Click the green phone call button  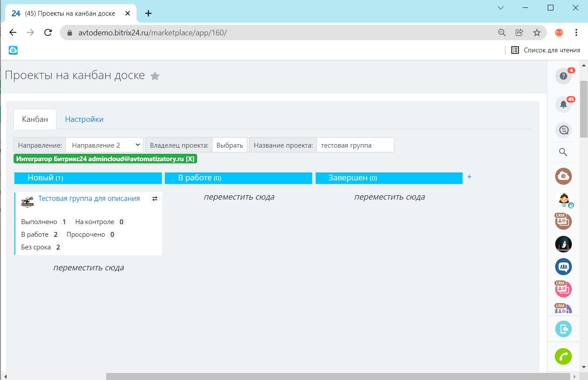click(563, 356)
